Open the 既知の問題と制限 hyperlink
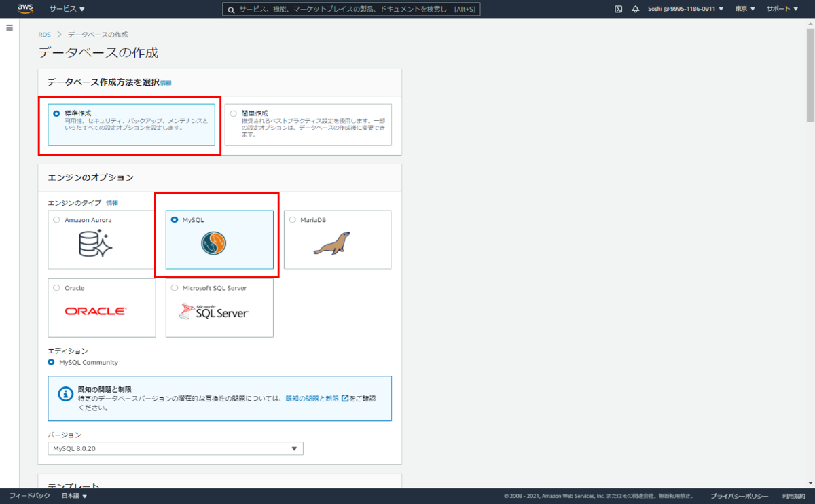815x504 pixels. coord(312,399)
